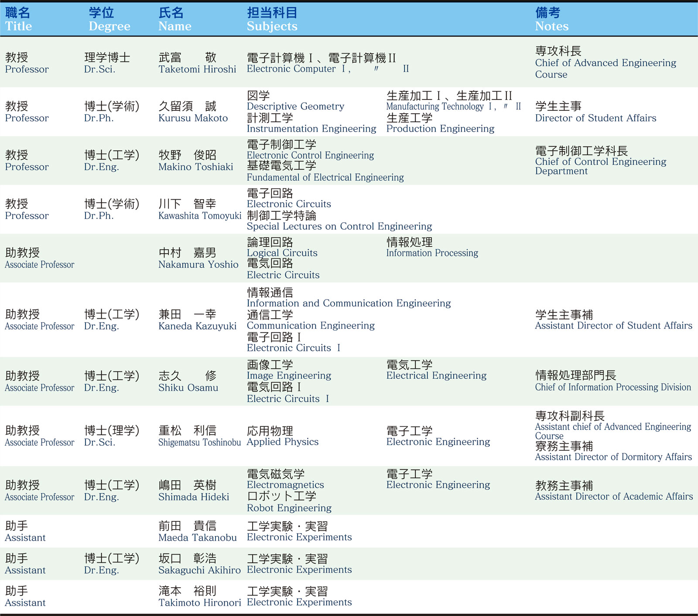Select the name Nakamura Yoshio
The height and width of the screenshot is (616, 698).
pos(198,265)
